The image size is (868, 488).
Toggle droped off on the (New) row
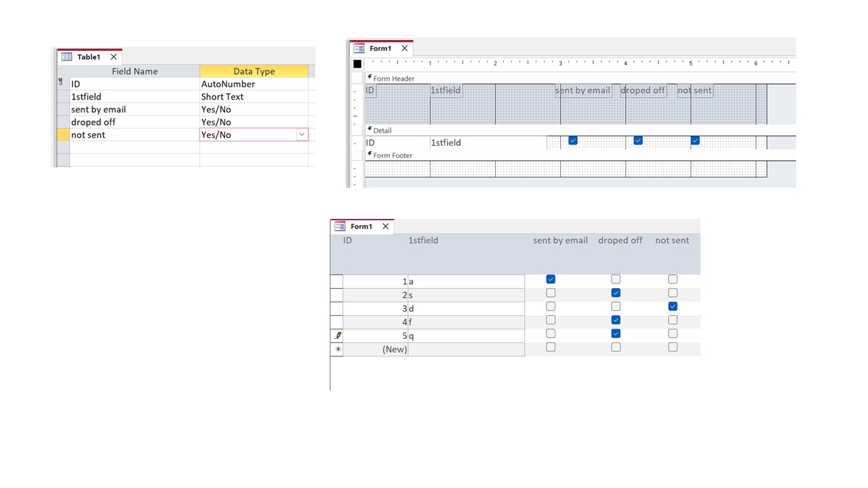point(615,346)
